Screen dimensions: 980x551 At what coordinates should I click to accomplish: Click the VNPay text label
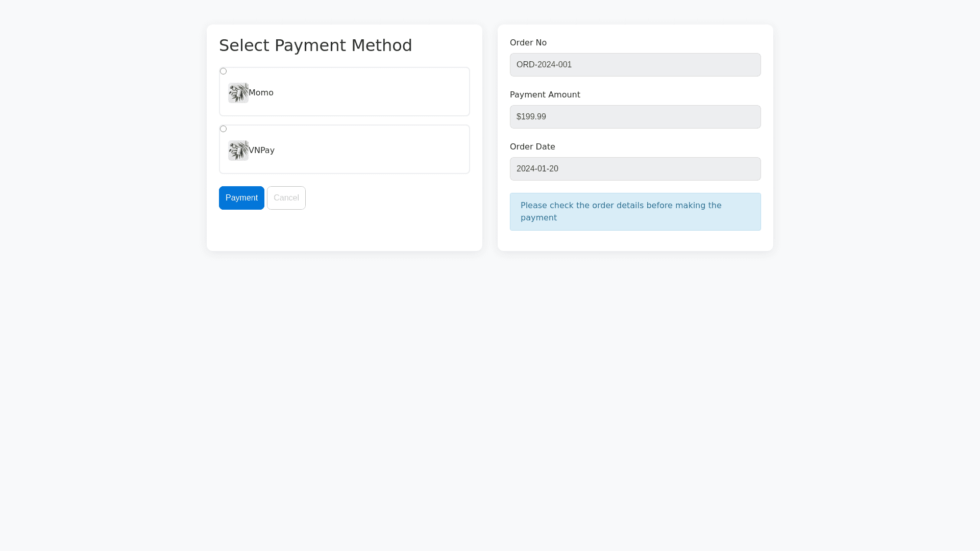pyautogui.click(x=262, y=151)
